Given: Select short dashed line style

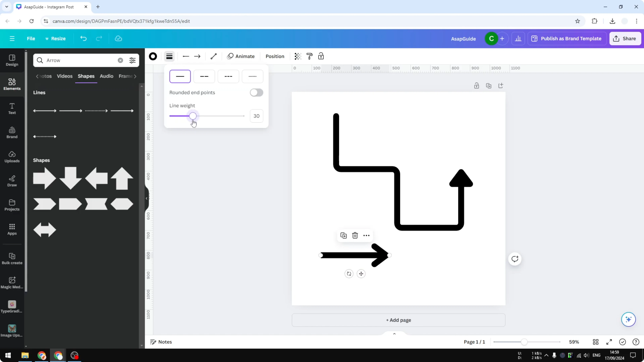Looking at the screenshot, I should pos(228,76).
